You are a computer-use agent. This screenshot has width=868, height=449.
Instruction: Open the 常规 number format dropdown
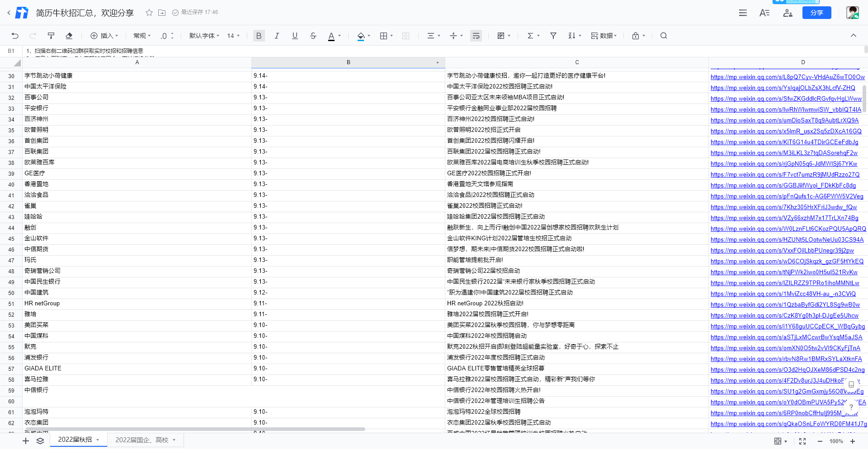click(142, 36)
